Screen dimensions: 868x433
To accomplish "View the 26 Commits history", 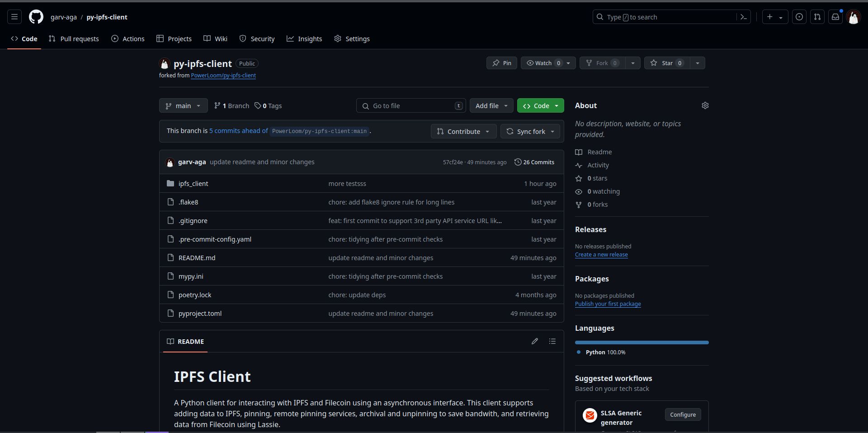I will point(534,162).
